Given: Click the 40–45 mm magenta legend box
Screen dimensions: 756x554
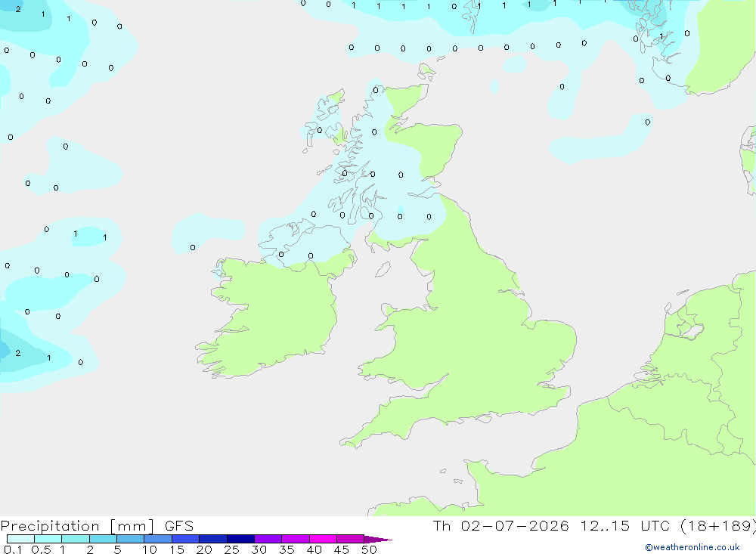Looking at the screenshot, I should (x=323, y=539).
